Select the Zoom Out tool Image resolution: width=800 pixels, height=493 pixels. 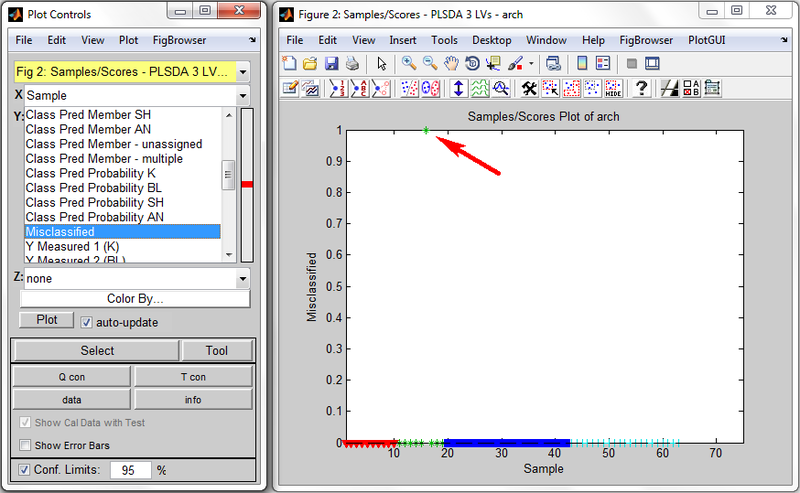coord(430,63)
